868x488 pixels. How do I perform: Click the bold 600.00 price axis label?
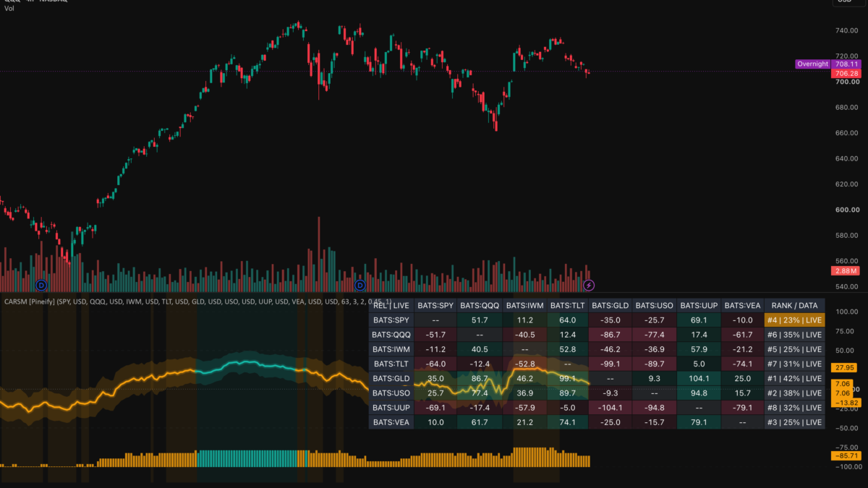click(x=846, y=210)
